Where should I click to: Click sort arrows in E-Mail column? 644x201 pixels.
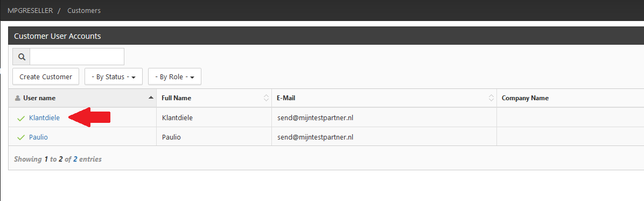coord(491,98)
